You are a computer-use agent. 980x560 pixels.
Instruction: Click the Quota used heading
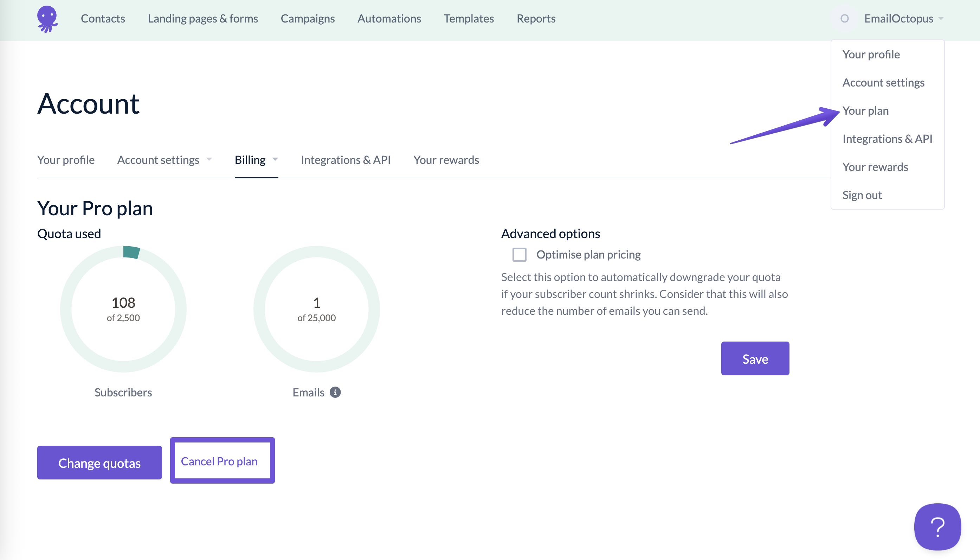69,234
